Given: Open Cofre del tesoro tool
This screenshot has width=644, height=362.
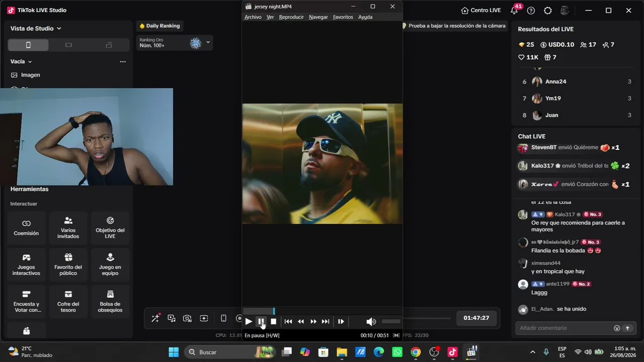Looking at the screenshot, I should pyautogui.click(x=68, y=301).
